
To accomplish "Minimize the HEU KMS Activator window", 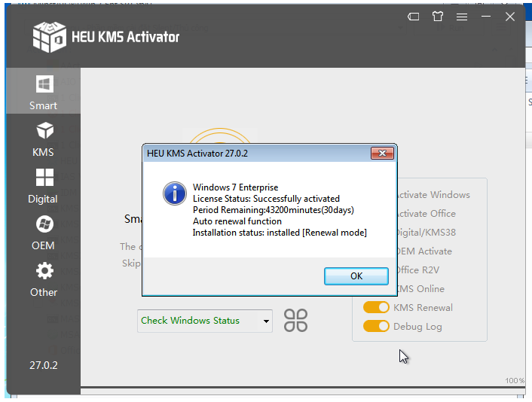I will [486, 17].
